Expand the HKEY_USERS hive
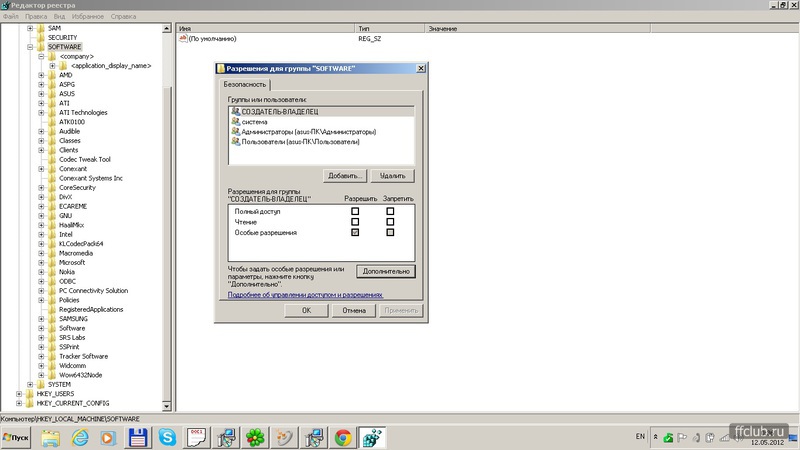This screenshot has width=800, height=450. (x=19, y=394)
